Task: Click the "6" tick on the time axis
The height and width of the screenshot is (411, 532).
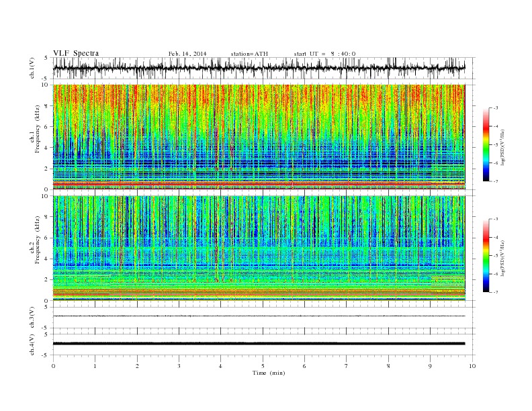Action: [x=304, y=366]
